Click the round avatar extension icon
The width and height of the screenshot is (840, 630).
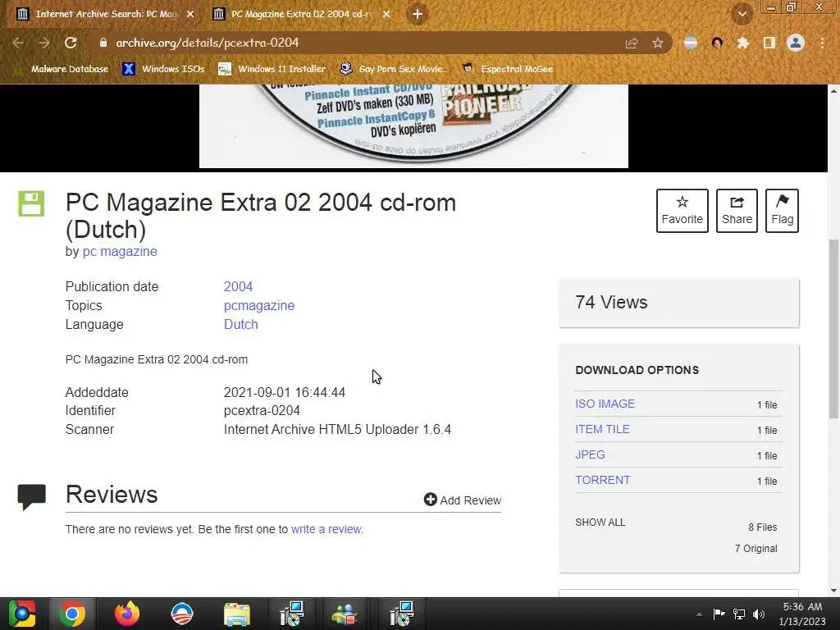(x=717, y=43)
